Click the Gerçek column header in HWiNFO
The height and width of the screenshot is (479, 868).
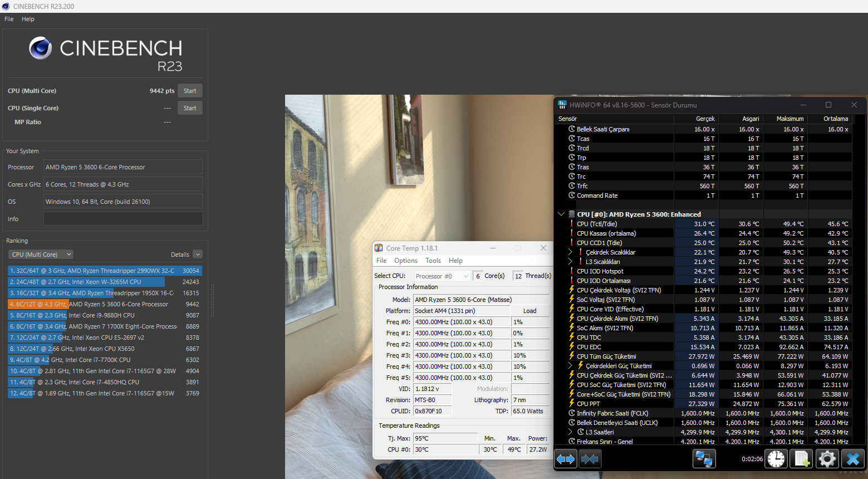tap(697, 119)
